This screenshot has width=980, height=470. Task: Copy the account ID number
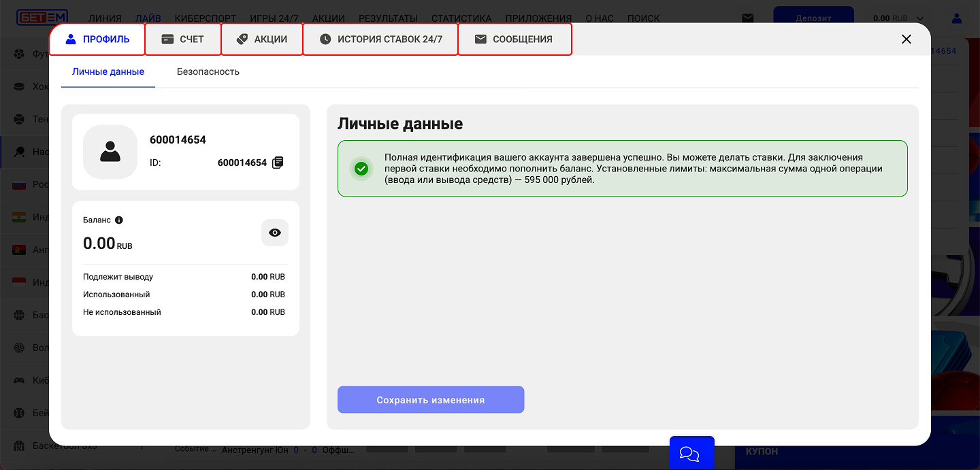(278, 163)
